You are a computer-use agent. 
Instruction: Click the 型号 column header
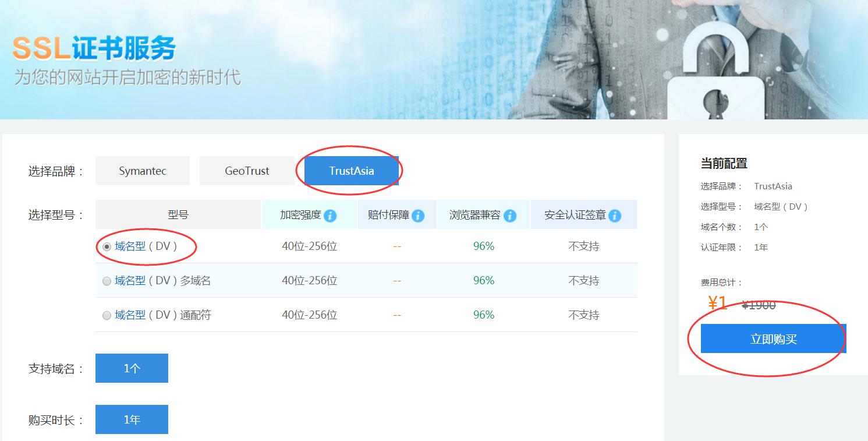(x=178, y=214)
